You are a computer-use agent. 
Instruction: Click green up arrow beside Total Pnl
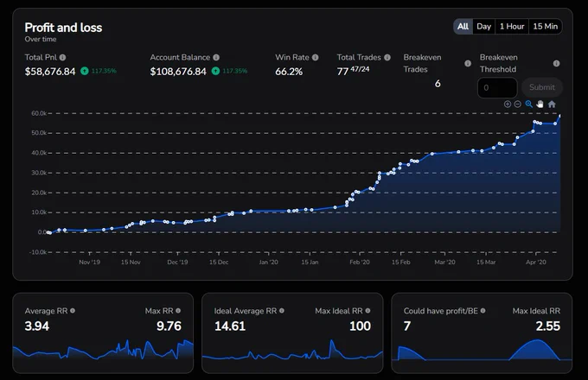(x=85, y=71)
